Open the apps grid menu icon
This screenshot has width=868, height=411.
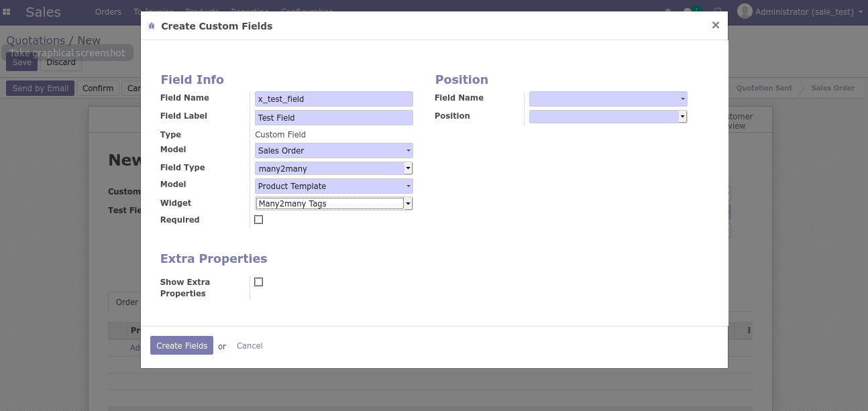point(7,12)
